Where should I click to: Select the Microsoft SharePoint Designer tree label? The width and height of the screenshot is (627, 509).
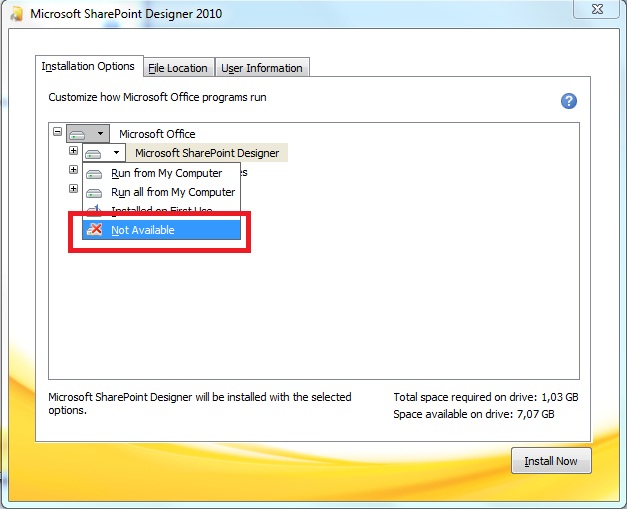[207, 153]
